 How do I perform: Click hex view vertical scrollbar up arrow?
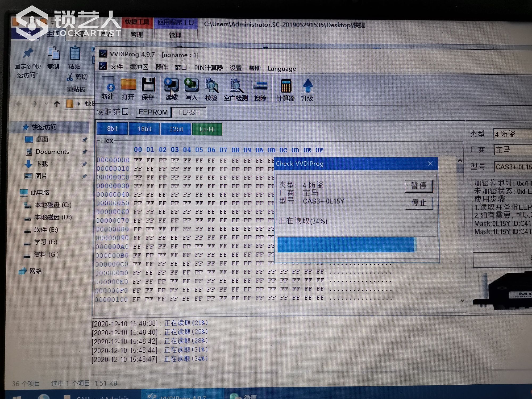[x=460, y=160]
